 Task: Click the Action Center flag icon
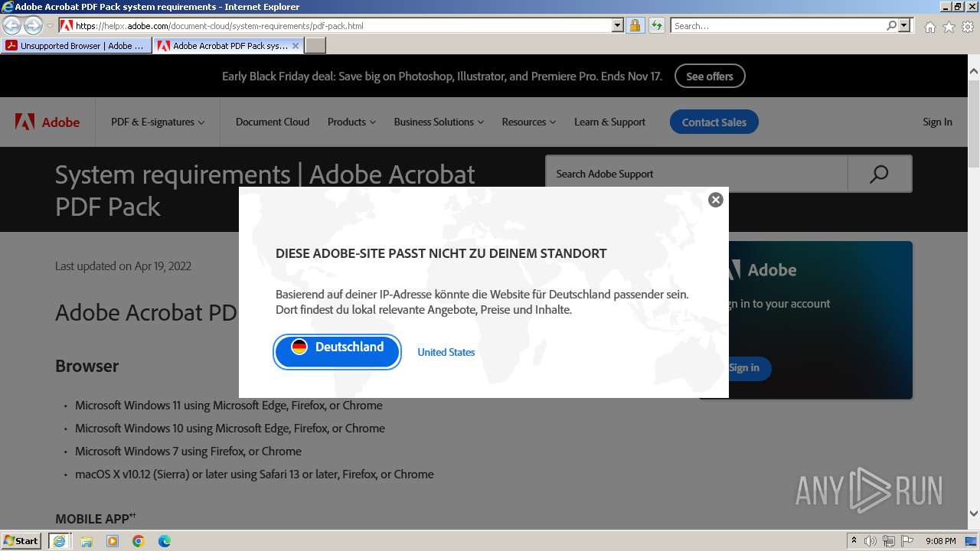[x=907, y=541]
